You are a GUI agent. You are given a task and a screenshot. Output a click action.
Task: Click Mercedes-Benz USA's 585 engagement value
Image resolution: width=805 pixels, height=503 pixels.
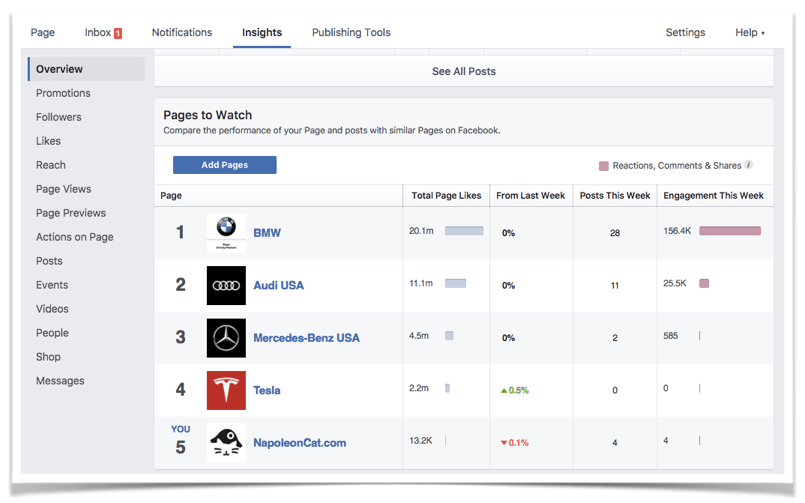[670, 336]
